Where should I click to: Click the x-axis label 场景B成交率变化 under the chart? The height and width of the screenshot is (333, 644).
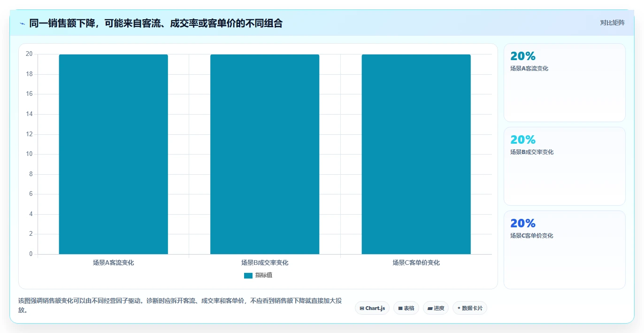pos(265,263)
